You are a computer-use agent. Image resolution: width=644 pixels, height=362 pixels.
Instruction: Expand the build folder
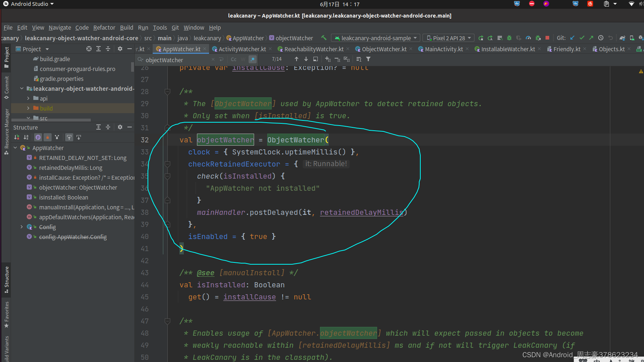click(x=28, y=108)
